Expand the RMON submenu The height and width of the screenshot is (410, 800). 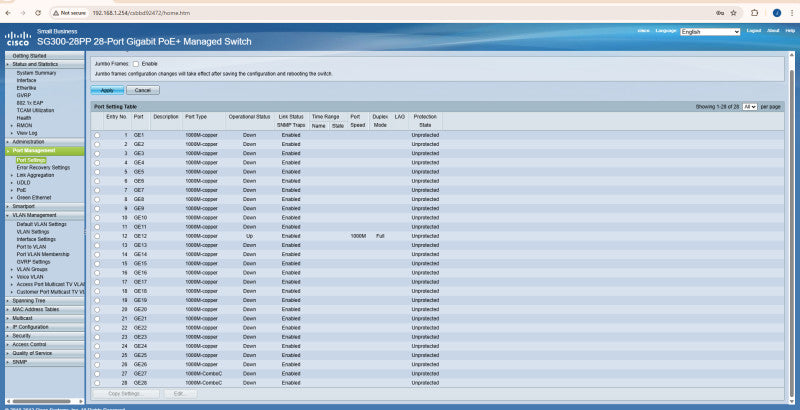[x=23, y=125]
